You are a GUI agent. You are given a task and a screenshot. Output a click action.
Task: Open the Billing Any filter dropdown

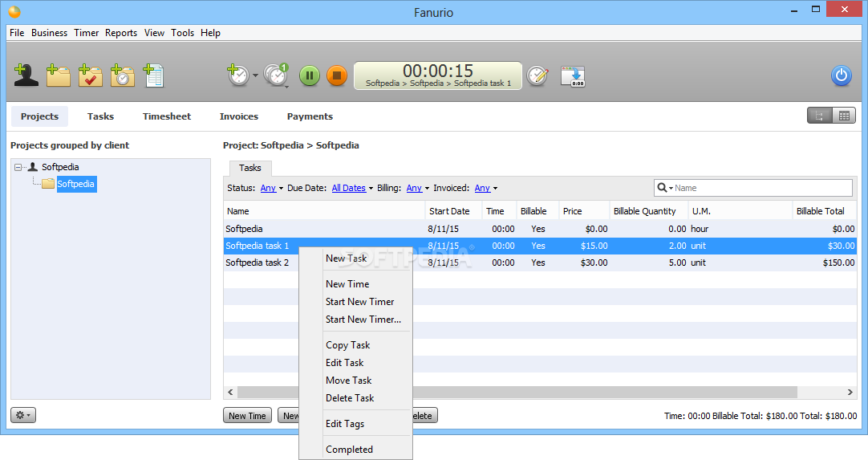point(418,188)
